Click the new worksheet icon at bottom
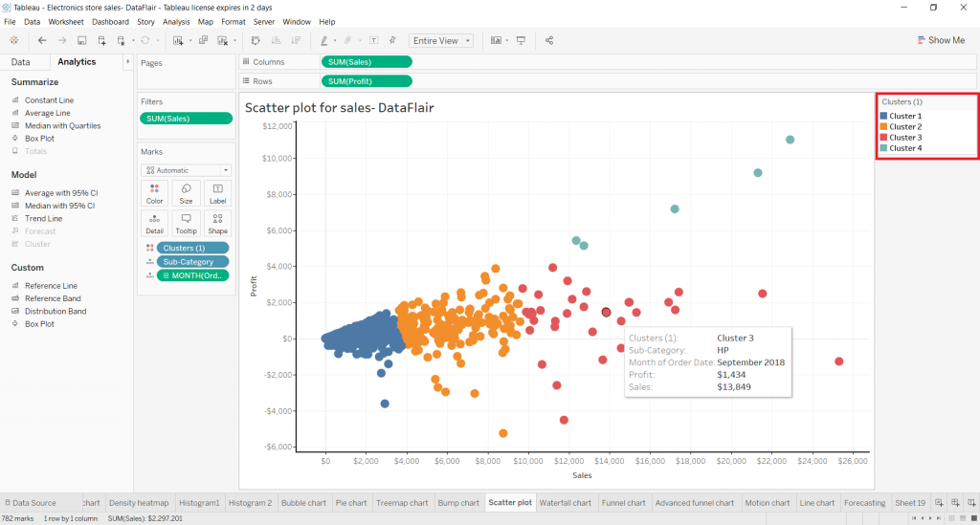This screenshot has width=980, height=525. 939,502
